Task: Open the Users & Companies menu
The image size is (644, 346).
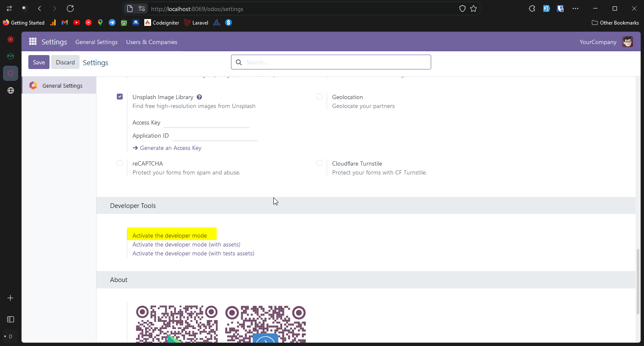Action: point(151,42)
